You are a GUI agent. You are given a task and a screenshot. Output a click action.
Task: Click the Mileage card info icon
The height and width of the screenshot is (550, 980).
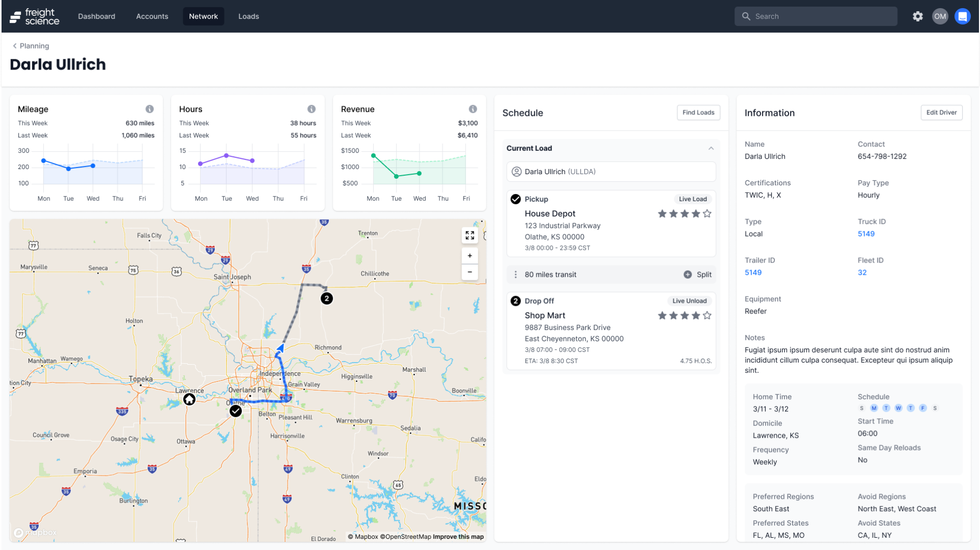(150, 109)
